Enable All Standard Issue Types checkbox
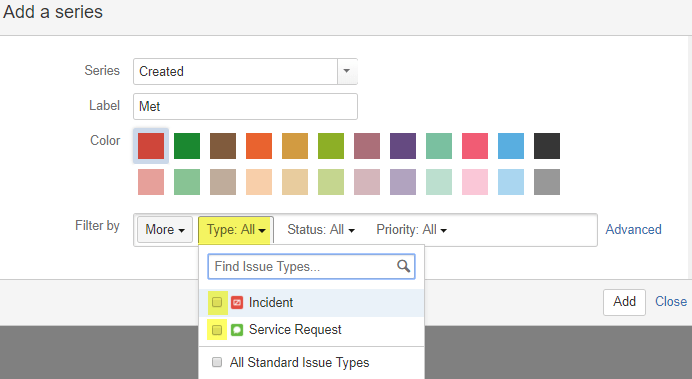 point(217,362)
